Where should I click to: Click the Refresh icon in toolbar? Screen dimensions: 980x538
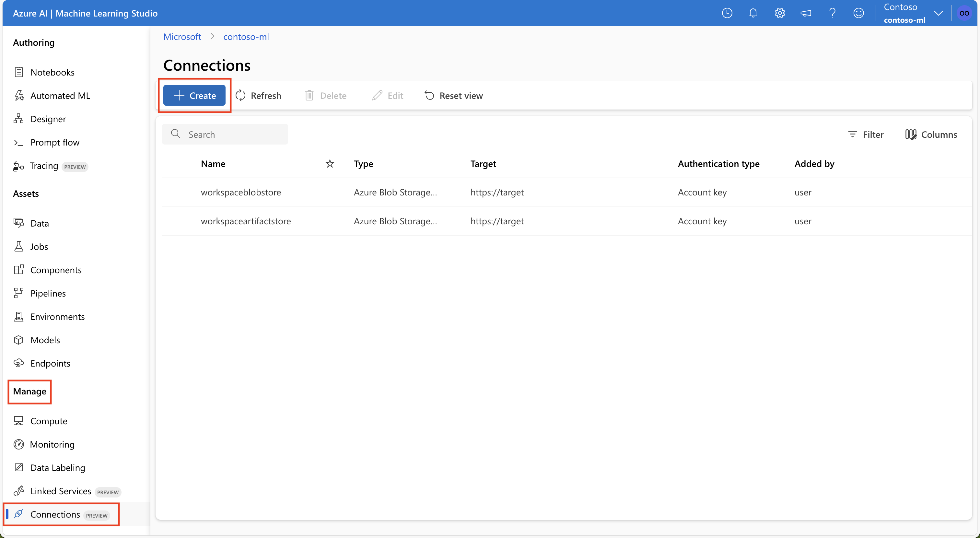tap(240, 95)
